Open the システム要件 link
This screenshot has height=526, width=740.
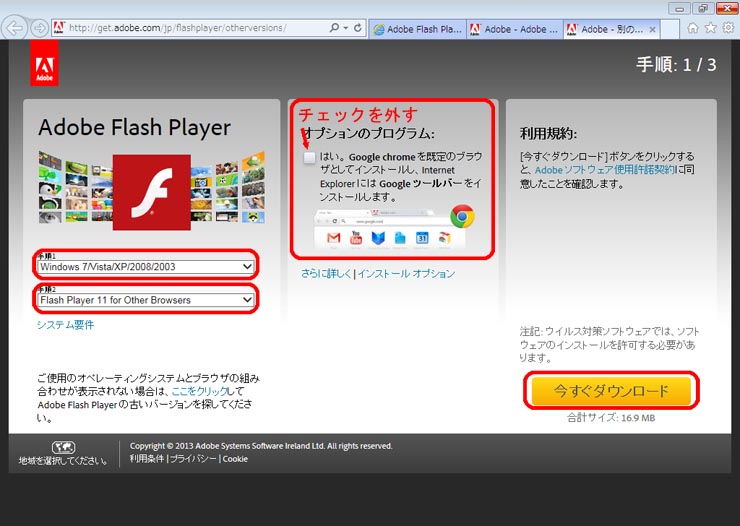pyautogui.click(x=65, y=325)
